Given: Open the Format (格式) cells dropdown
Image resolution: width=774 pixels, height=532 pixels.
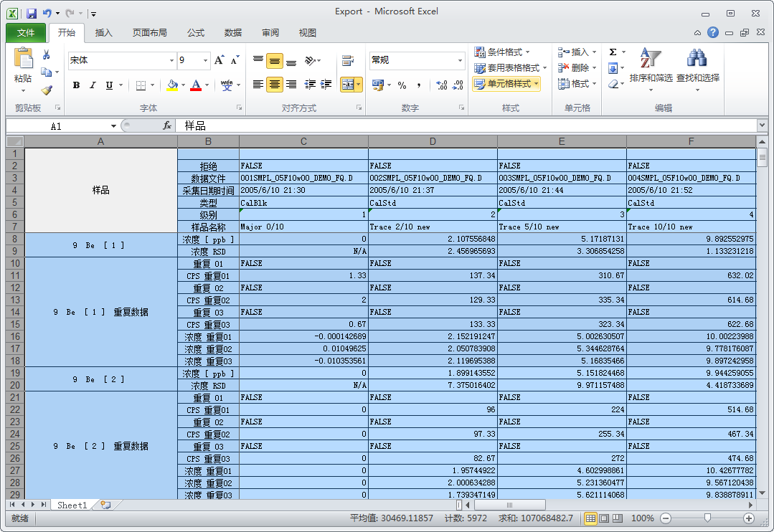Looking at the screenshot, I should click(x=577, y=84).
